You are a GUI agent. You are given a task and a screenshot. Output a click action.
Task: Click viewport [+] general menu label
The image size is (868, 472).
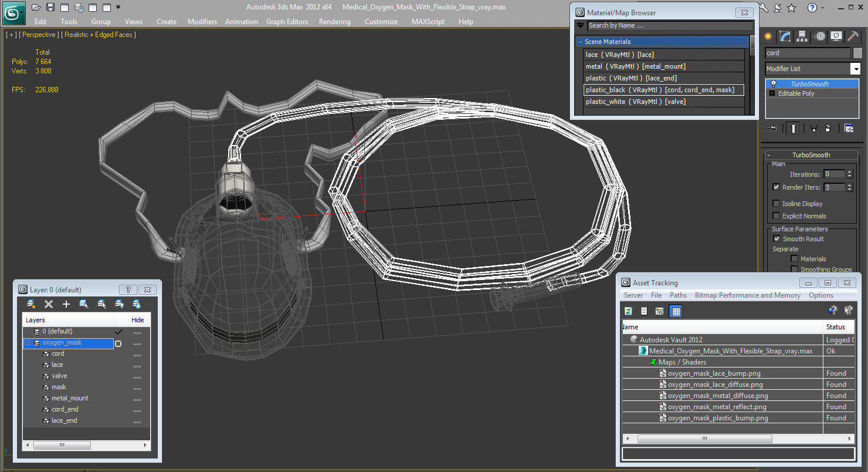pyautogui.click(x=11, y=35)
